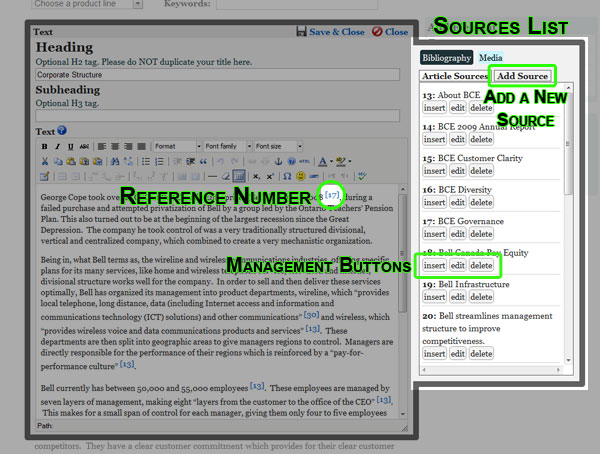Edit source 17 BCE Governance
The width and height of the screenshot is (600, 454).
coord(458,234)
